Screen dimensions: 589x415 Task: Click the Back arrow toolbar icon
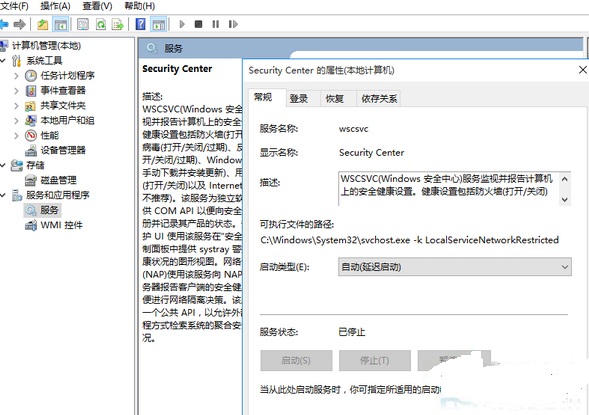click(4, 25)
